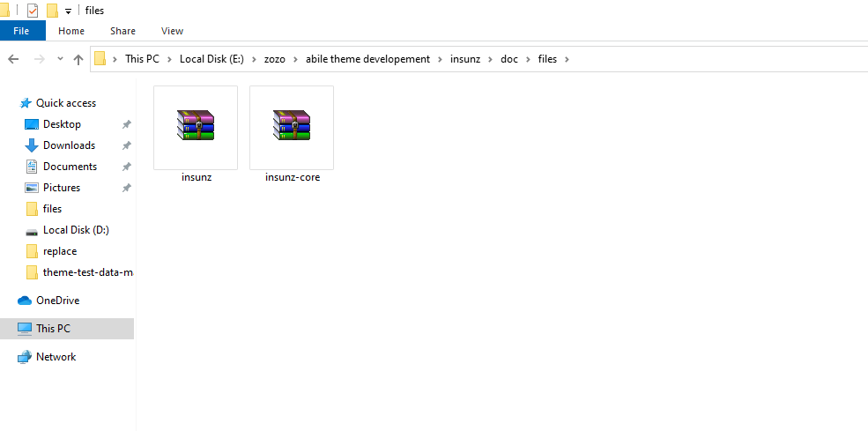This screenshot has height=431, width=868.
Task: Expand chevron after 'This PC' in path
Action: click(169, 59)
